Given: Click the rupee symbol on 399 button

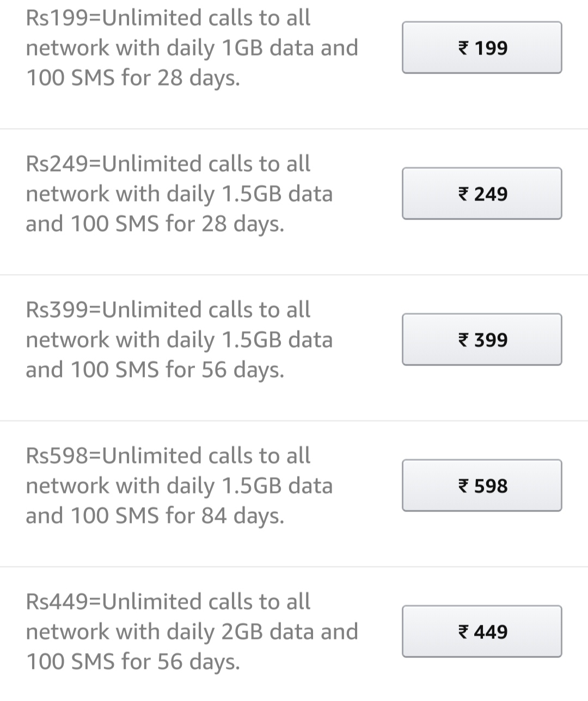Looking at the screenshot, I should pos(463,340).
